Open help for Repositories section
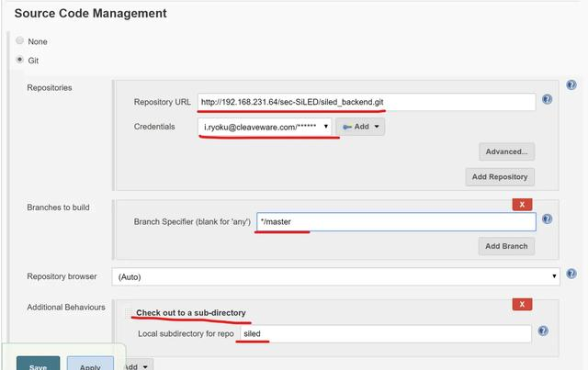588x370 pixels. pos(571,85)
